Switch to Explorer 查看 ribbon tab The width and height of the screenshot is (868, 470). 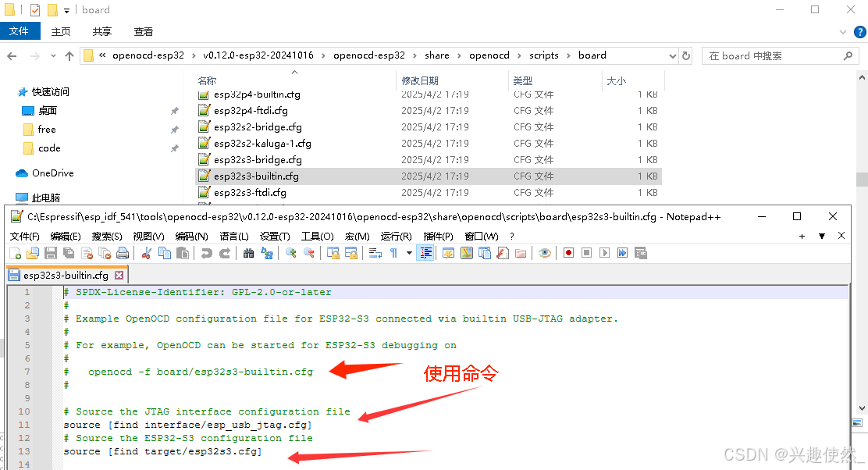point(144,31)
